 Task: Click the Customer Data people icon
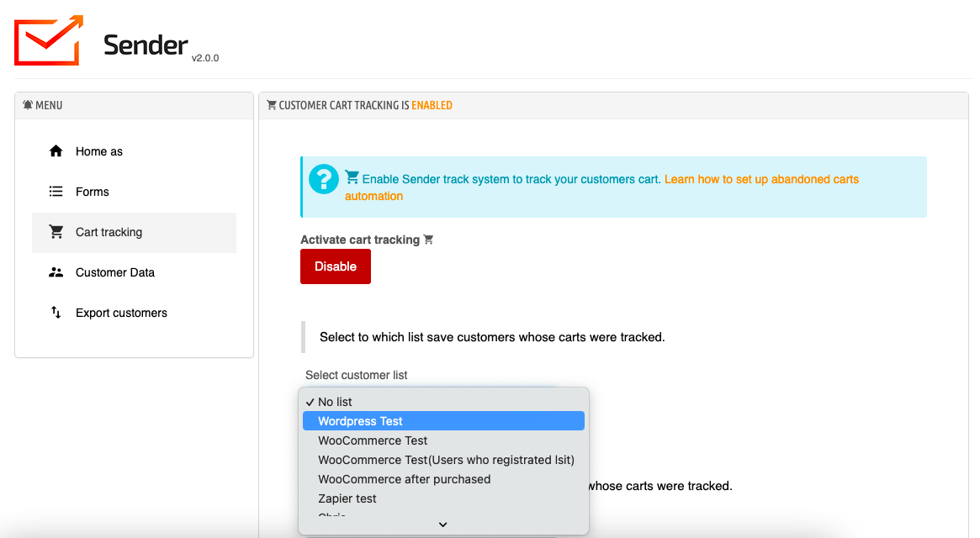(x=56, y=272)
